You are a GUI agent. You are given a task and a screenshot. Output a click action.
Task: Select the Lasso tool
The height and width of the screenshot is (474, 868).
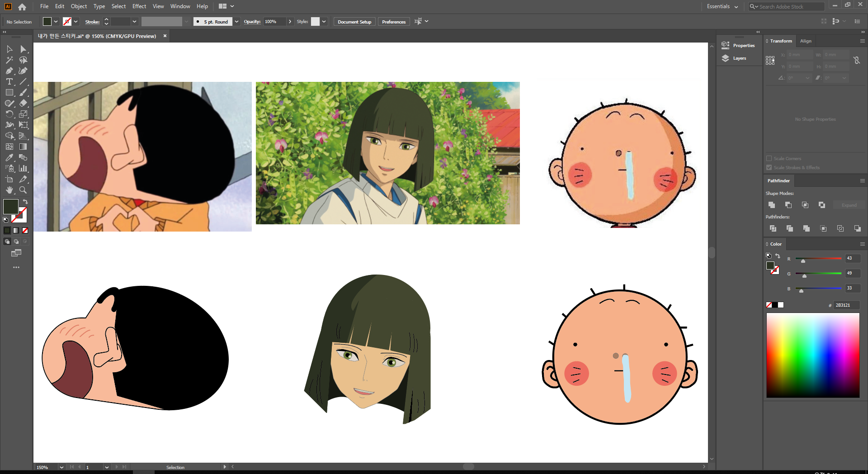pos(23,60)
